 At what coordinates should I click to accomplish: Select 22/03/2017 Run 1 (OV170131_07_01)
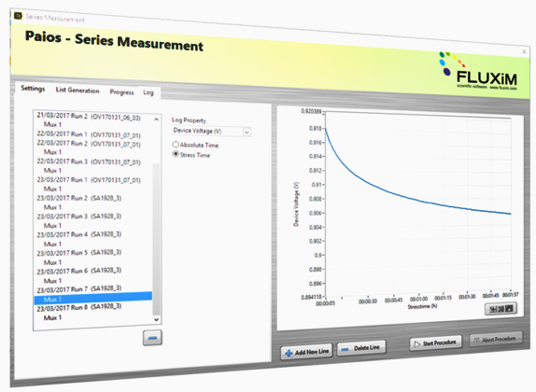click(x=89, y=134)
